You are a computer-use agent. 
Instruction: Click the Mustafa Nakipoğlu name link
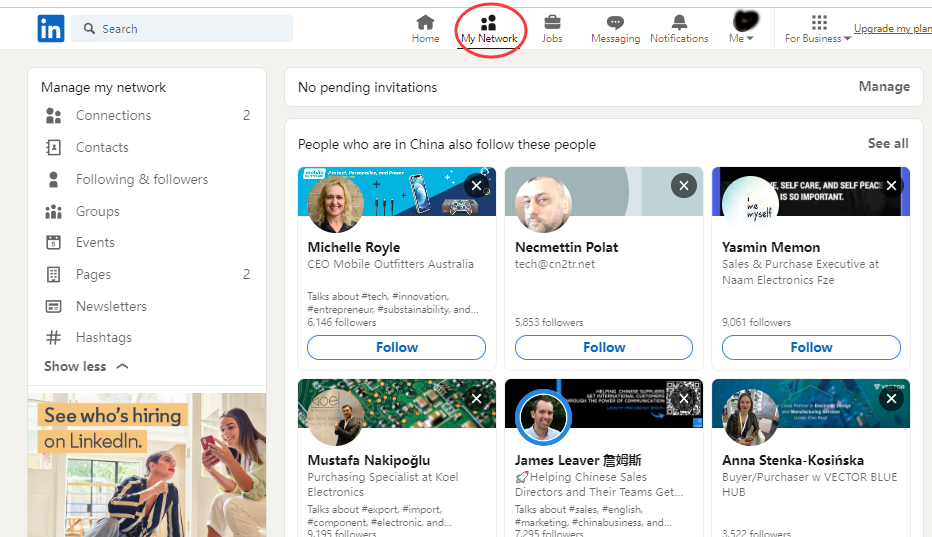coord(369,460)
